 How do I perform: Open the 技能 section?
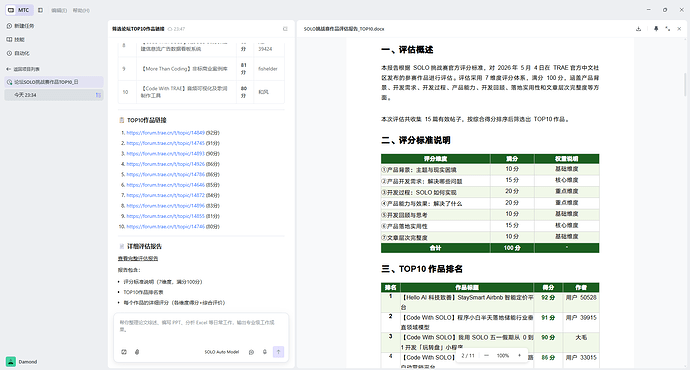point(16,40)
